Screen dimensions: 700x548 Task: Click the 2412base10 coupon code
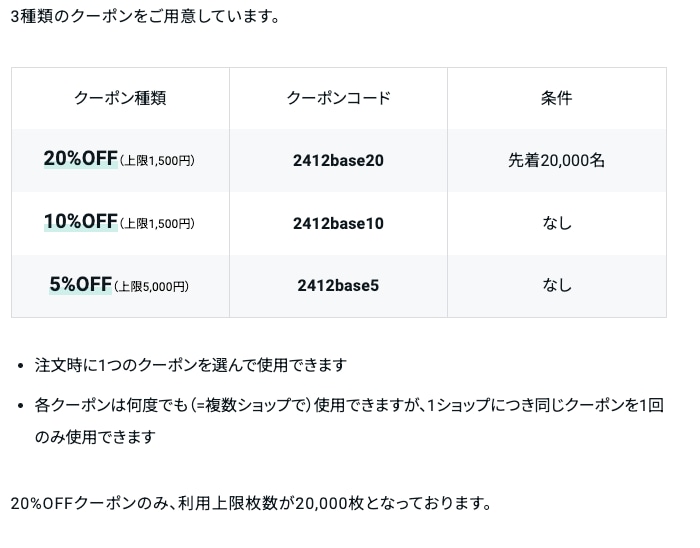(x=338, y=224)
